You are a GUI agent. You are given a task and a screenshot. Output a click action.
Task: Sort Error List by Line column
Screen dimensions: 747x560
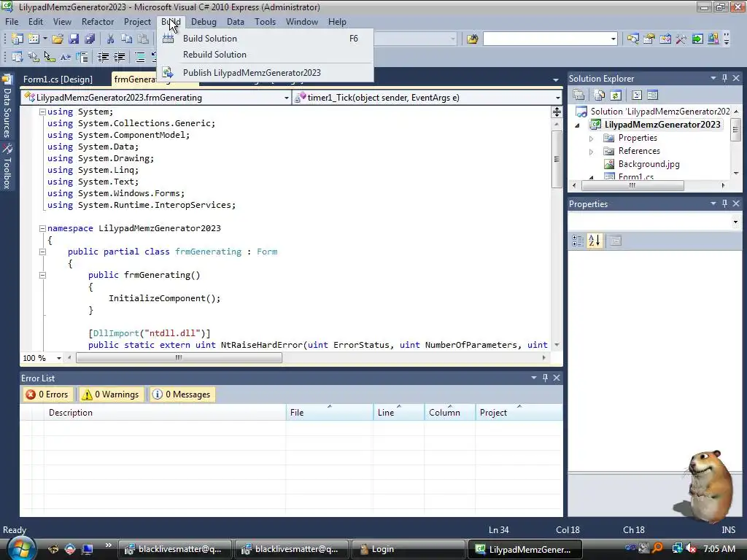[x=399, y=413]
